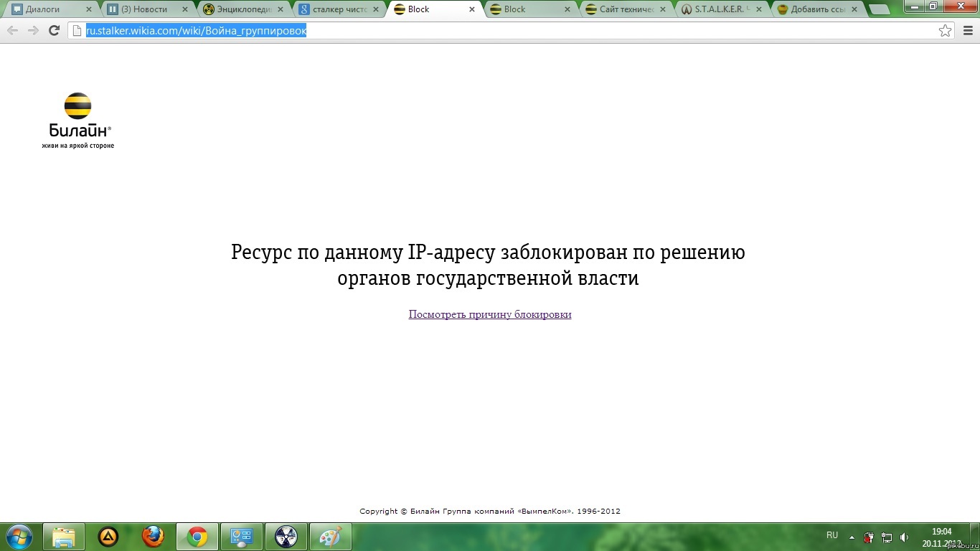Open the RU input language selector
The height and width of the screenshot is (551, 980).
[x=832, y=535]
